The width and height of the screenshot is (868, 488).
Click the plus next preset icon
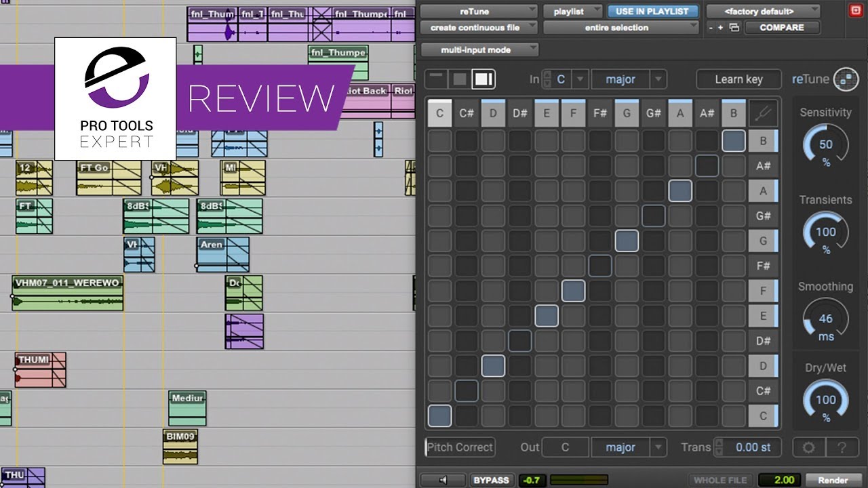pyautogui.click(x=720, y=28)
